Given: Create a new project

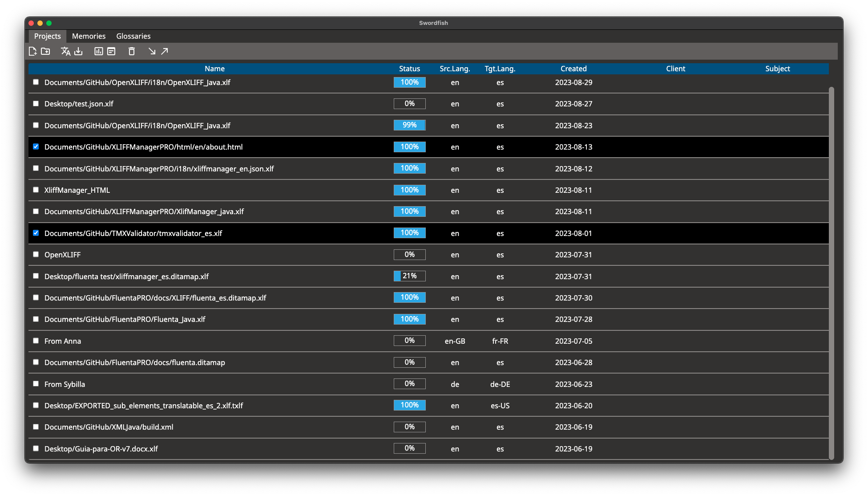Looking at the screenshot, I should 32,51.
